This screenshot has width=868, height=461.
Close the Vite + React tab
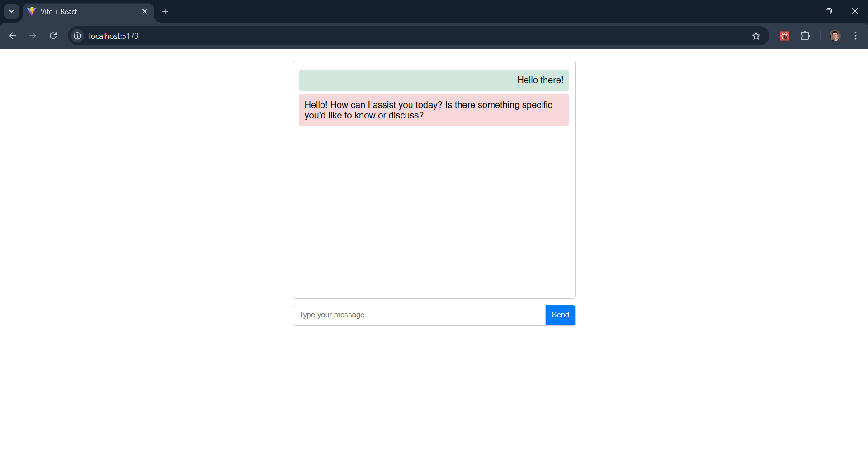pos(145,11)
